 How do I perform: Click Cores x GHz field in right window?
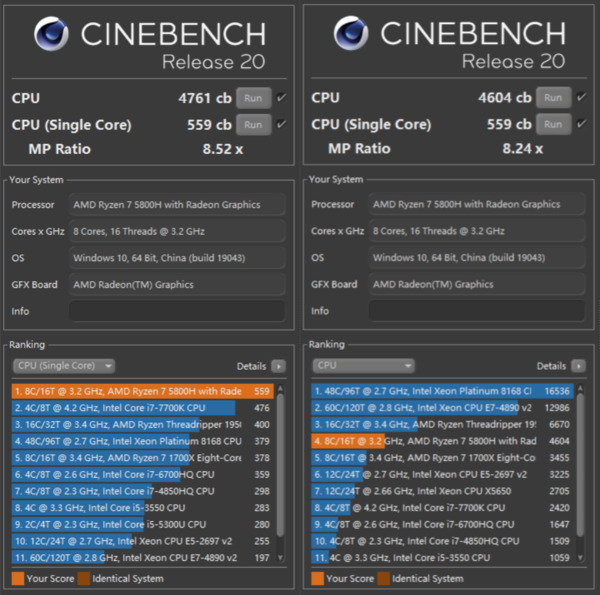[x=477, y=231]
